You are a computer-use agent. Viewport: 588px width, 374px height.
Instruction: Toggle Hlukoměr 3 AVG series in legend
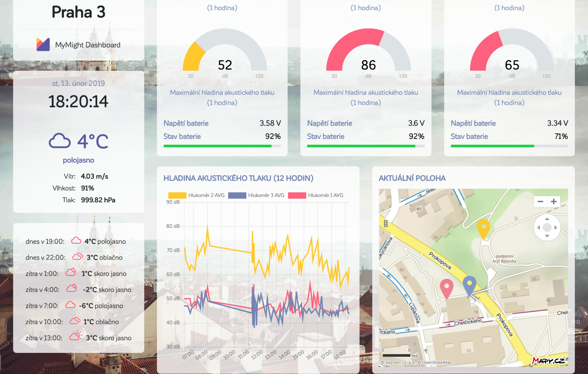[256, 195]
